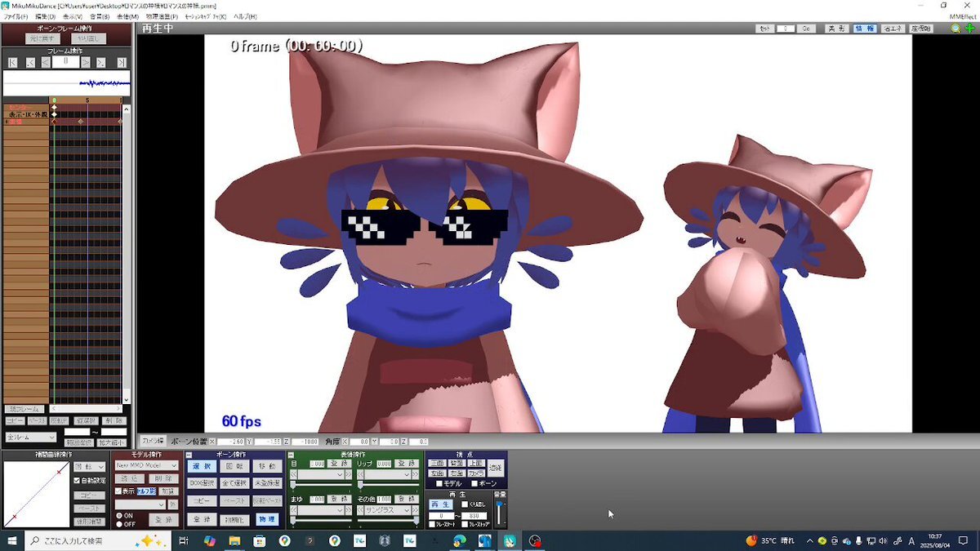Screen dimensions: 980x551
Task: Click right arrow of その他 morph selector
Action: [x=415, y=510]
